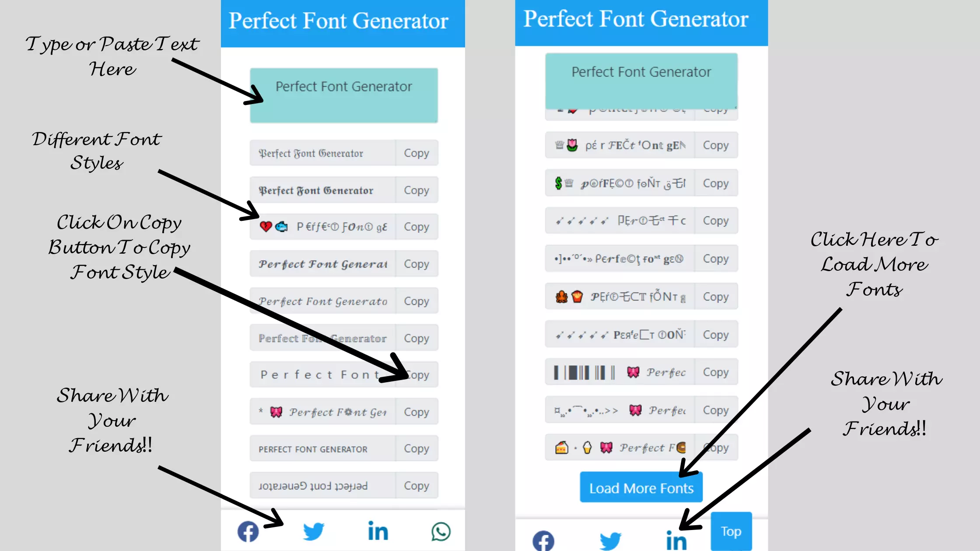Copy the barcode-decorated font style
Screen dimensions: 980x551
pos(715,372)
